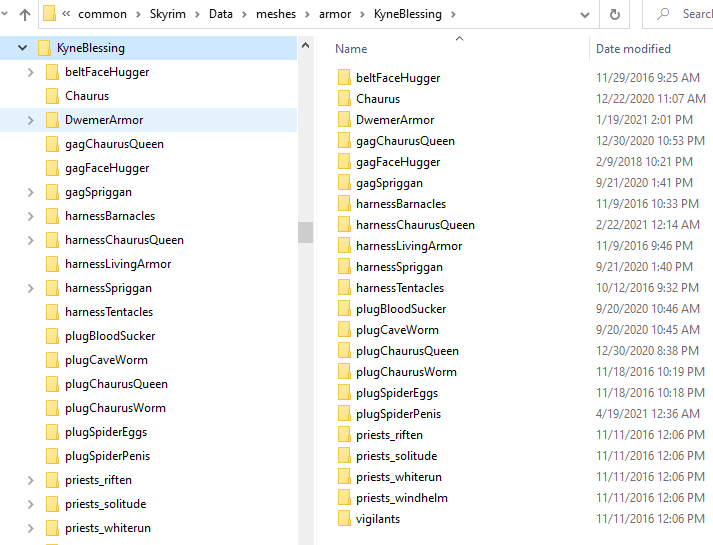The width and height of the screenshot is (713, 545).
Task: Select plugChaurusQueen name in file list
Action: pos(407,351)
